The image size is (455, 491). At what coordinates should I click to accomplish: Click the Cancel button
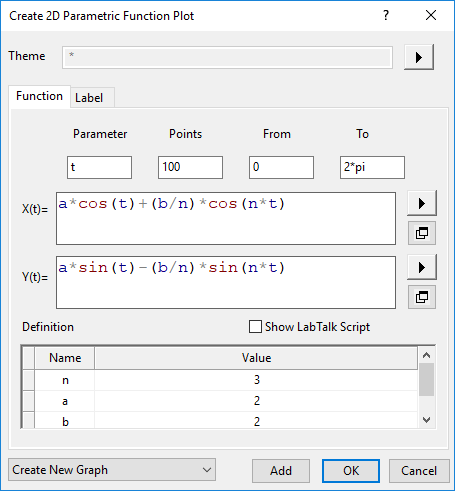(419, 471)
